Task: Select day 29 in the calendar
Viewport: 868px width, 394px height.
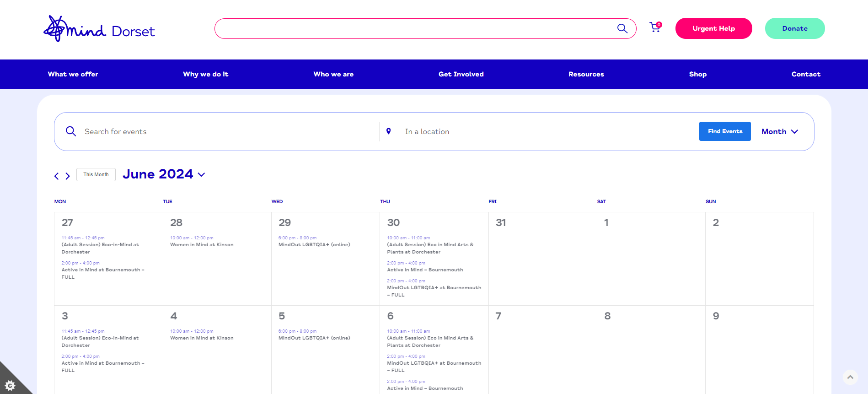Action: click(x=284, y=222)
